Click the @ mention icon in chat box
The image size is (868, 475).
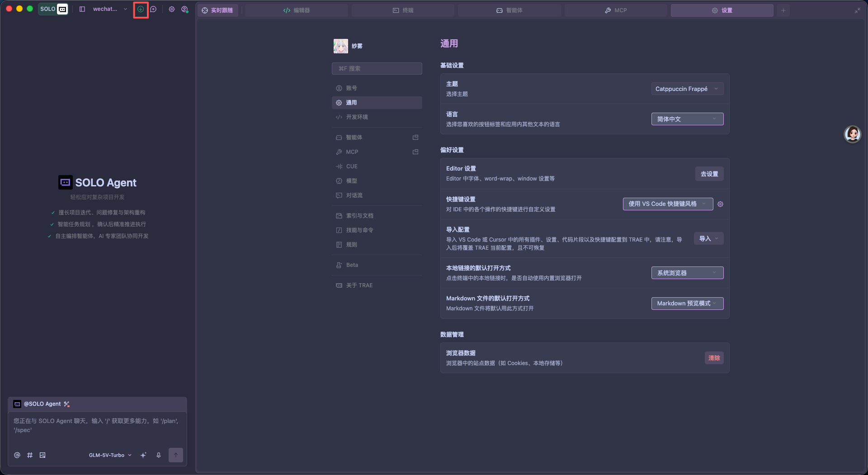(x=17, y=455)
